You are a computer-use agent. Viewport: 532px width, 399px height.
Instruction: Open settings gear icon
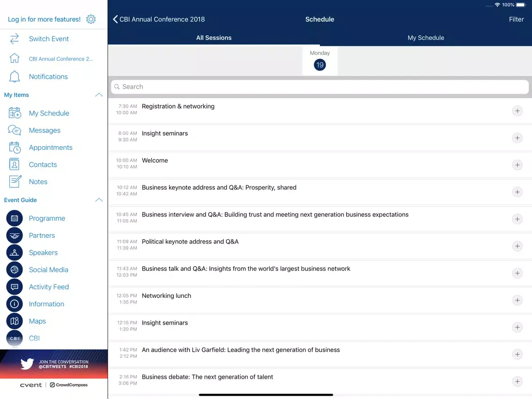pos(91,19)
